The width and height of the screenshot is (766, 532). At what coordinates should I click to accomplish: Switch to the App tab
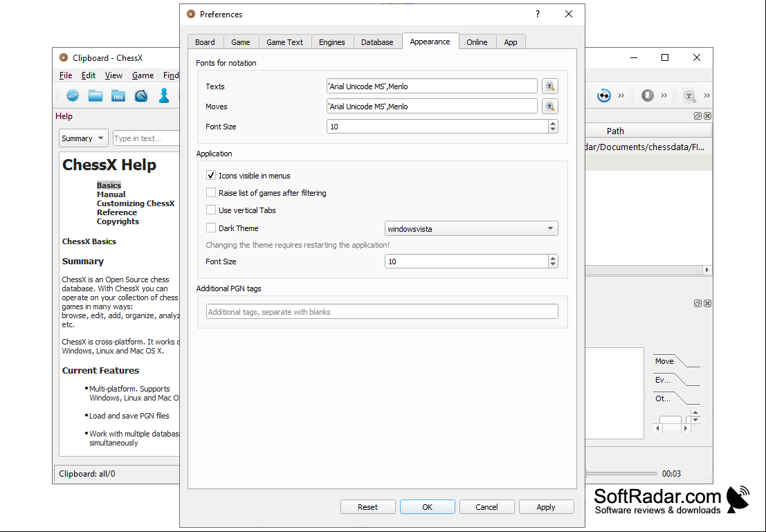pyautogui.click(x=511, y=42)
